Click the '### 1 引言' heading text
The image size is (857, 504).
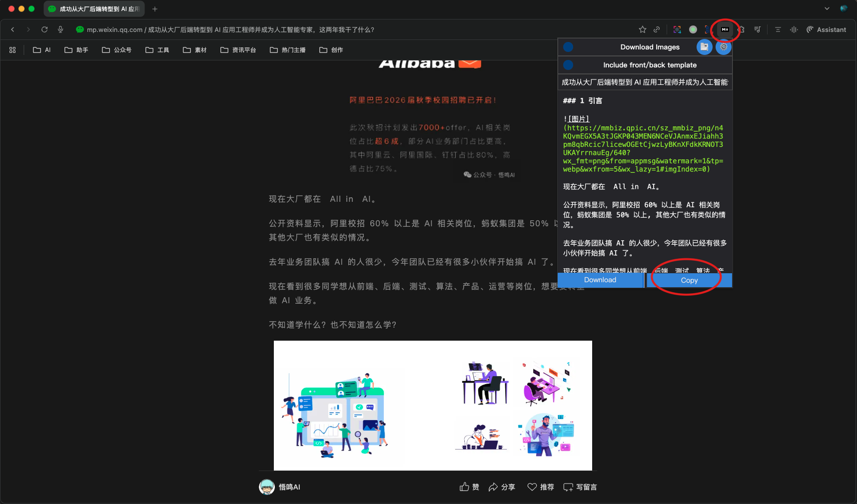tap(583, 100)
